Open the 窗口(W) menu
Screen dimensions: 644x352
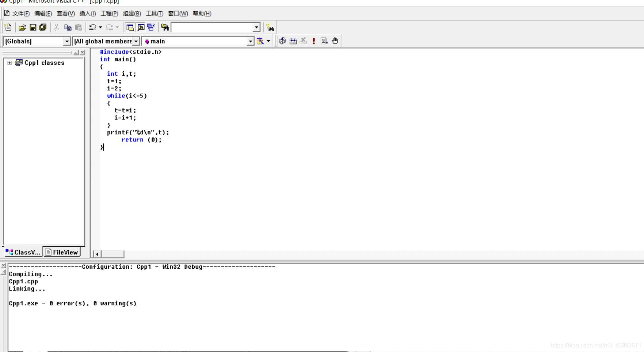coord(178,14)
